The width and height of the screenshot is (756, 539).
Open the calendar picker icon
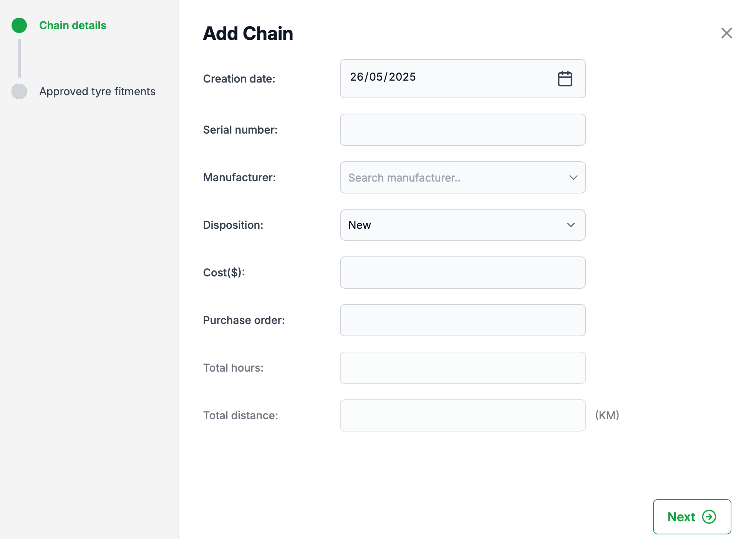(x=565, y=79)
